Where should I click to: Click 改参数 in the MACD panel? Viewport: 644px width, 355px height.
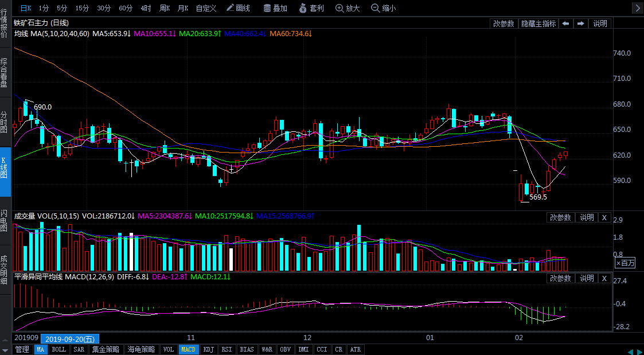(560, 278)
